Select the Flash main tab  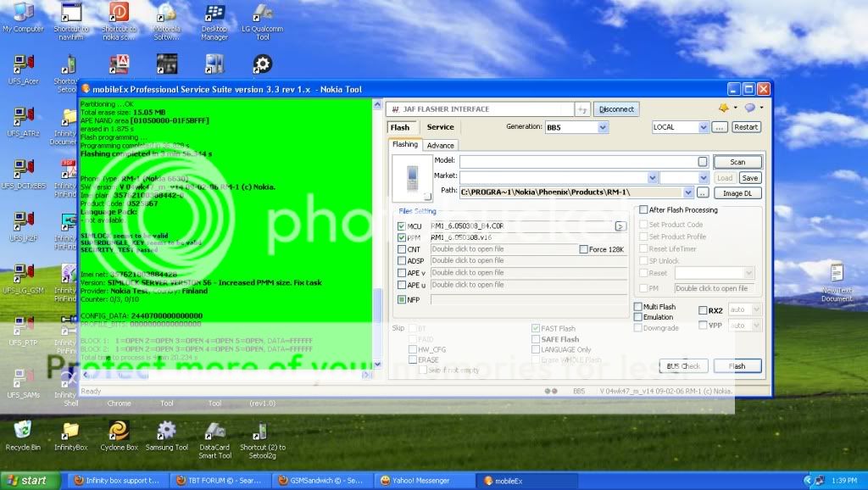(x=400, y=127)
